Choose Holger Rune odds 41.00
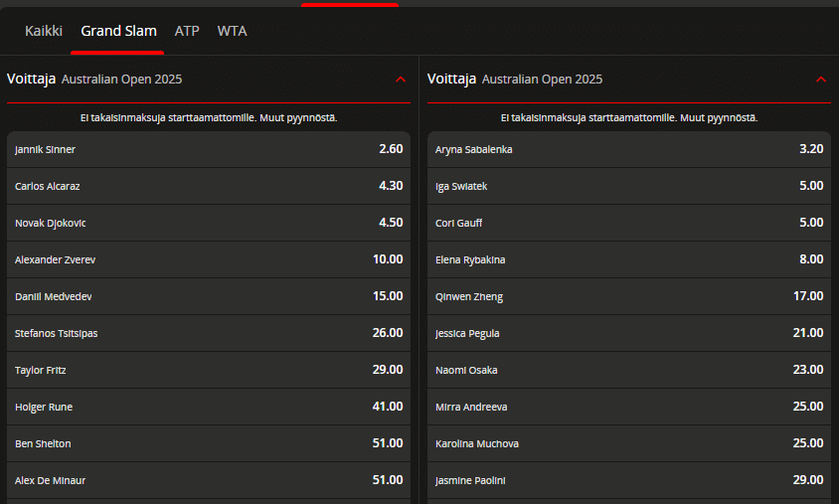839x504 pixels. pos(209,408)
